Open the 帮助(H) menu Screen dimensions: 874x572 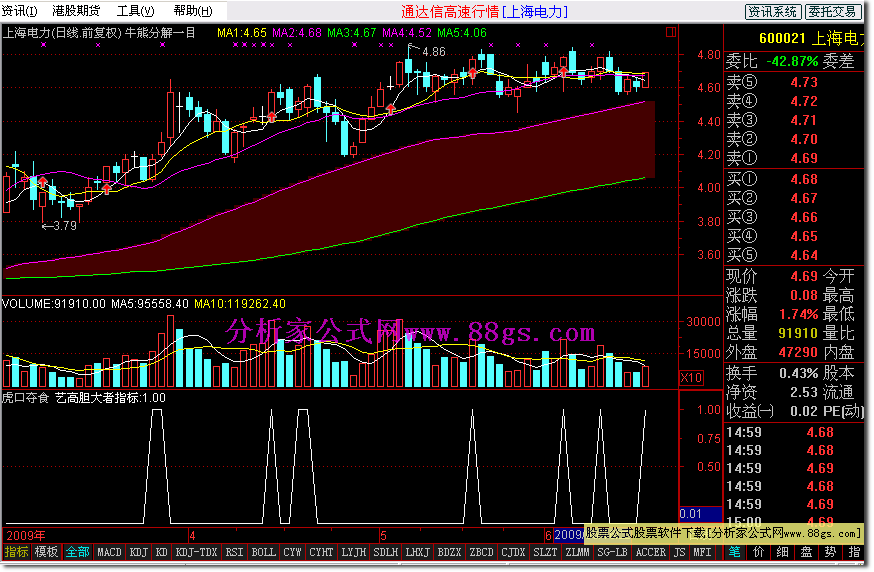193,11
